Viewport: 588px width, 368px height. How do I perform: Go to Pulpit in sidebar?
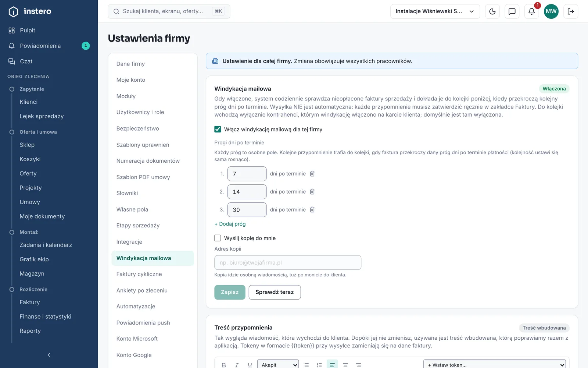tap(49, 30)
